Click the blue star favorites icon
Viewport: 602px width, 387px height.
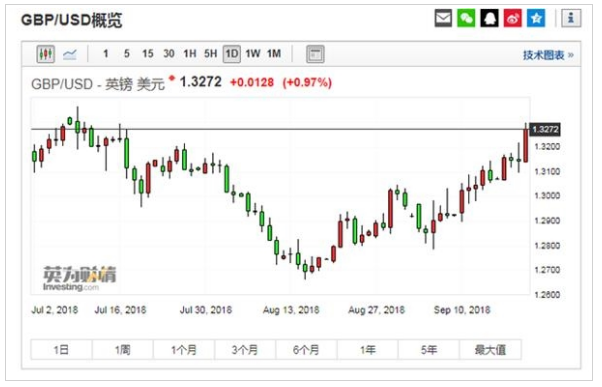(536, 18)
